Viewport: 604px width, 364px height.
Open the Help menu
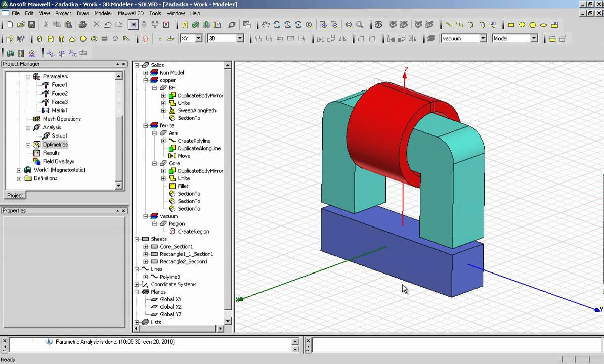click(195, 13)
